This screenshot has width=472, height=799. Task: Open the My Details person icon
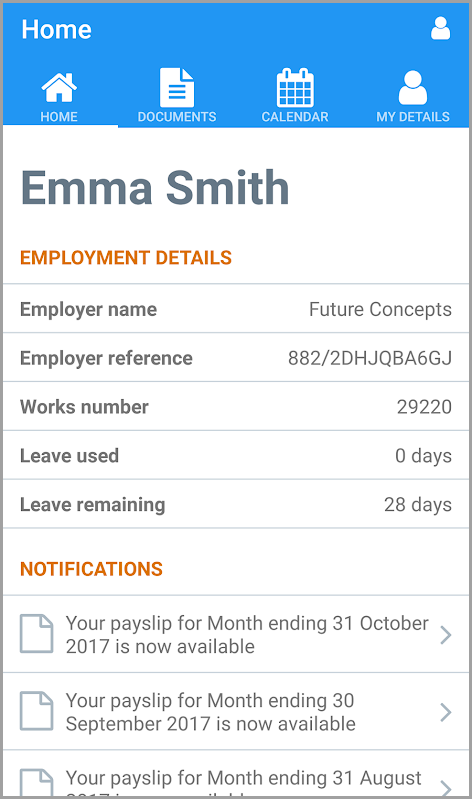413,88
